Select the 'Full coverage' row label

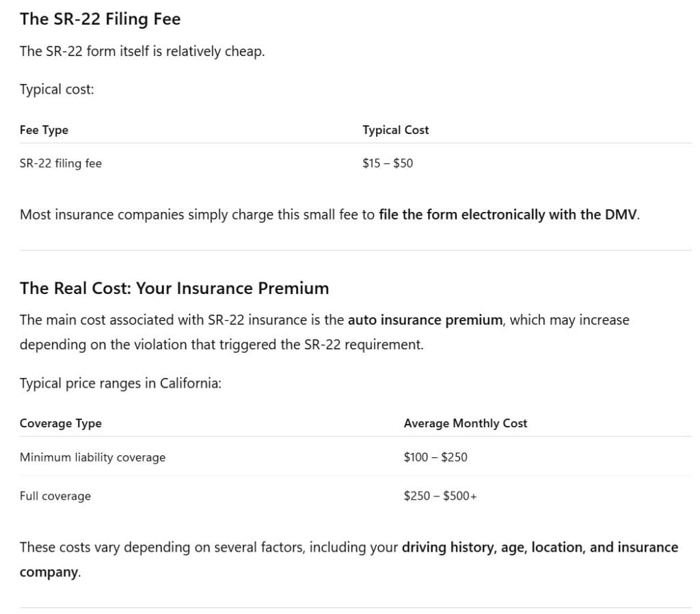(x=55, y=496)
